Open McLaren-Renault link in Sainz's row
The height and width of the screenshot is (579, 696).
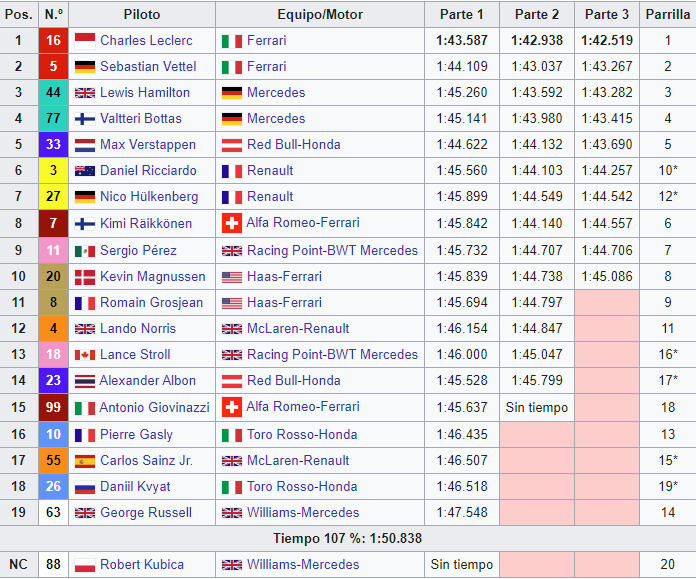pos(298,460)
